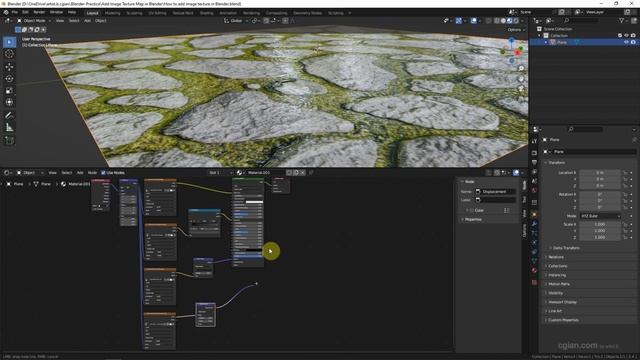The image size is (640, 360).
Task: Toggle visibility eye for Collection in outliner
Action: click(x=627, y=36)
